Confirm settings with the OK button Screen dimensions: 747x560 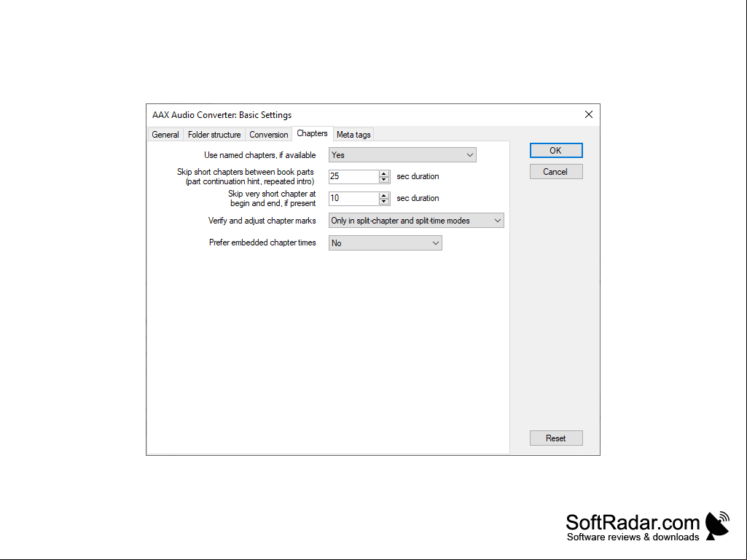coord(556,151)
